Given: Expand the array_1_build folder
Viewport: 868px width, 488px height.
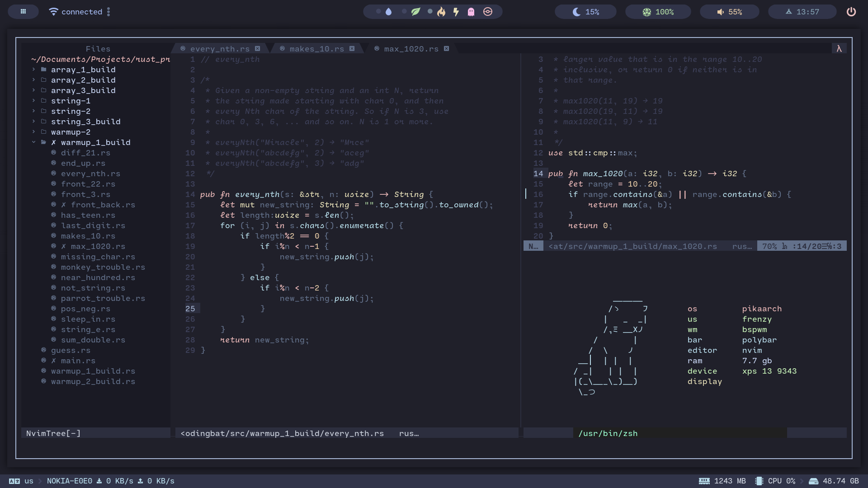Looking at the screenshot, I should click(83, 70).
